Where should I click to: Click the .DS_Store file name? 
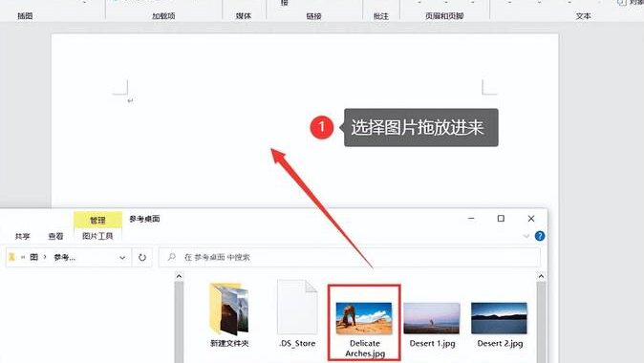pos(297,343)
